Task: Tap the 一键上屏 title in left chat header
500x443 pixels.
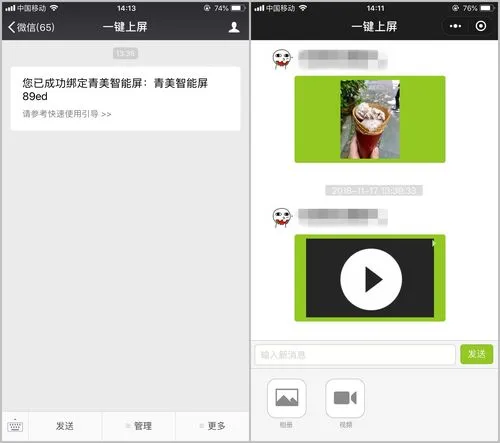Action: tap(125, 27)
